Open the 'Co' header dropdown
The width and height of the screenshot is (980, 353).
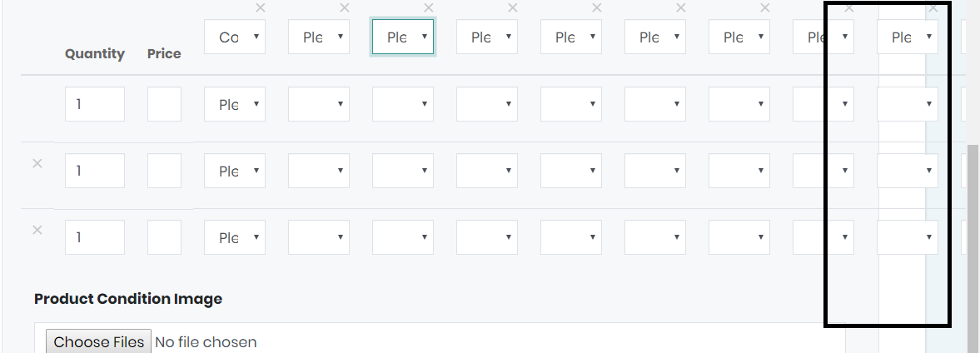coord(235,37)
